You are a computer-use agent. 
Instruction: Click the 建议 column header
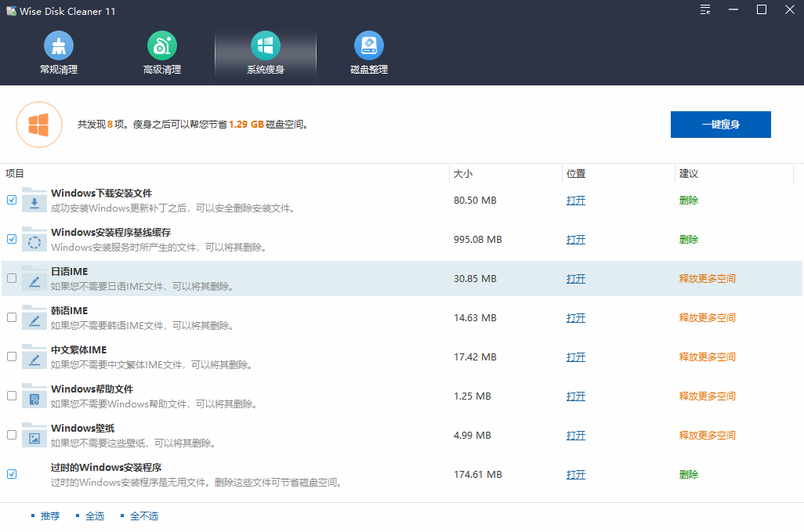point(689,174)
